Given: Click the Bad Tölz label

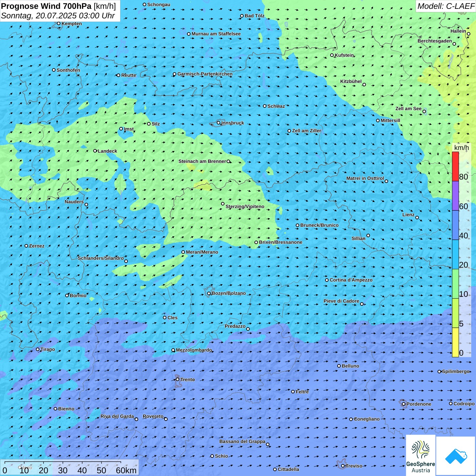Looking at the screenshot, I should (x=254, y=16).
